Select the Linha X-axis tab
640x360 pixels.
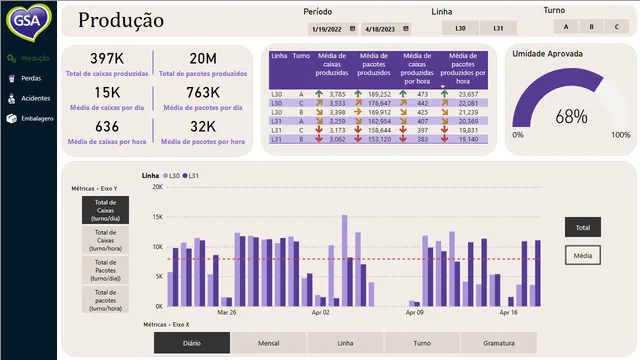pyautogui.click(x=345, y=343)
